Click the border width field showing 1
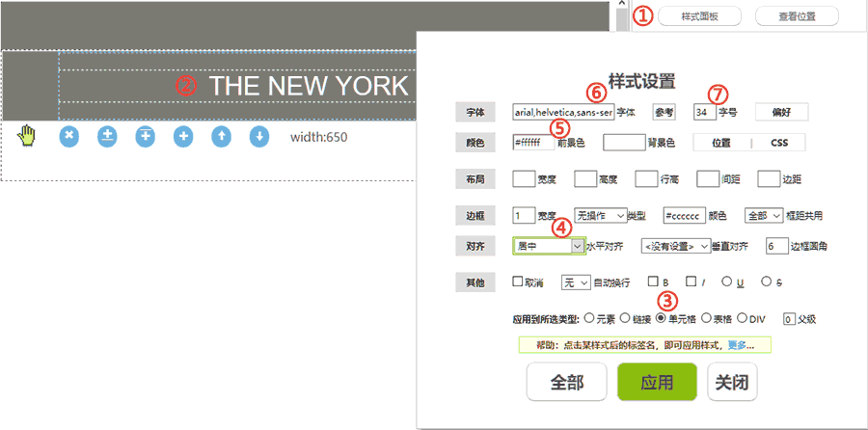This screenshot has width=868, height=430. click(x=524, y=215)
